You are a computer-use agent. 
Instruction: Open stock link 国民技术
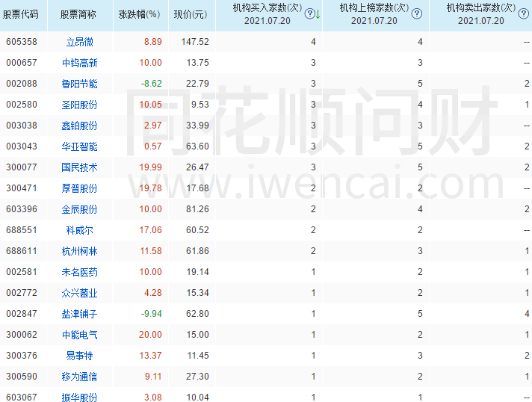[x=80, y=167]
